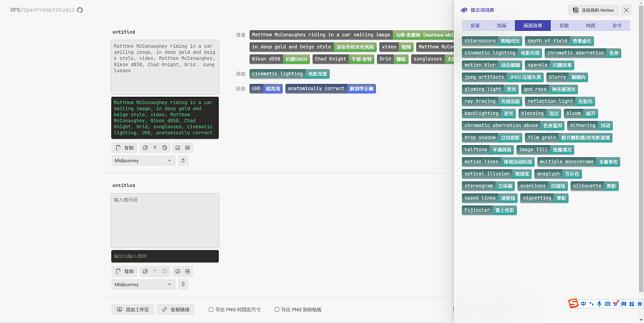Add the depth of field tag
The width and height of the screenshot is (644, 323).
tap(559, 41)
